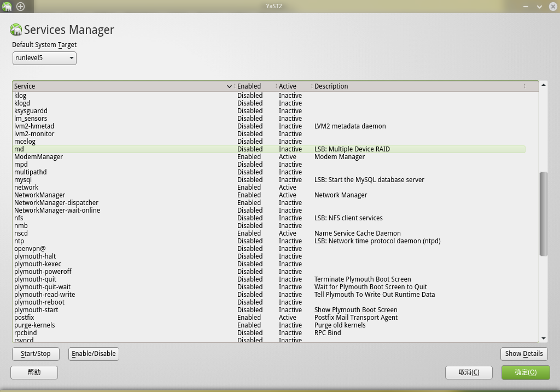Cancel with the 取消(C) button
Image resolution: width=560 pixels, height=392 pixels.
[x=469, y=372]
